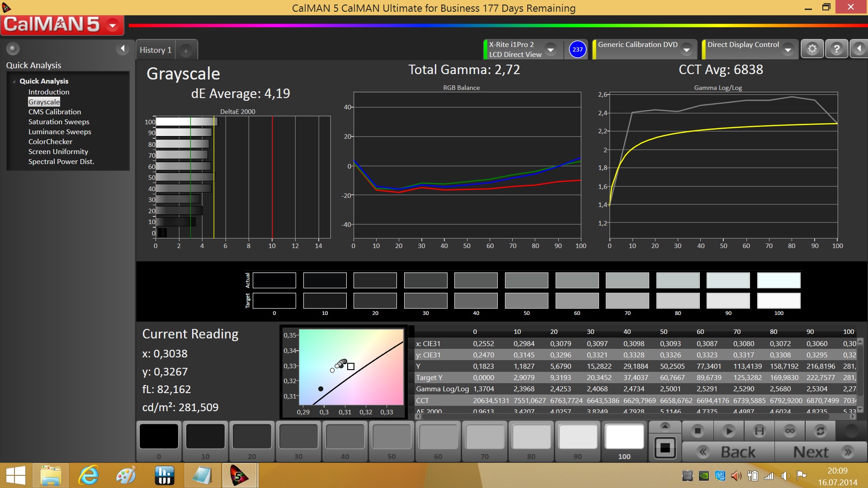Open Generic Calibration DVD source dropdown

tap(686, 49)
